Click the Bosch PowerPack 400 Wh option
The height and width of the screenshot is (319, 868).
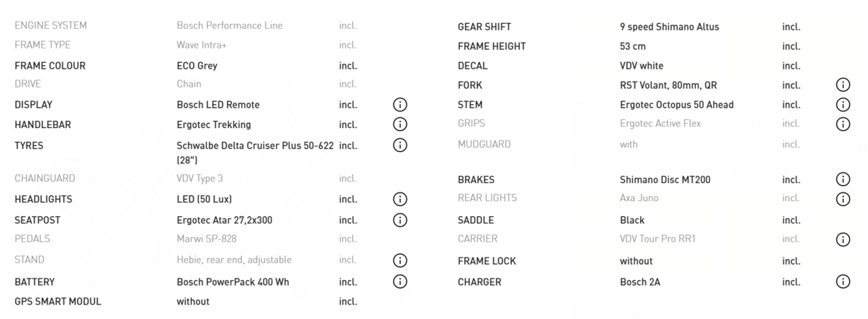click(x=232, y=282)
